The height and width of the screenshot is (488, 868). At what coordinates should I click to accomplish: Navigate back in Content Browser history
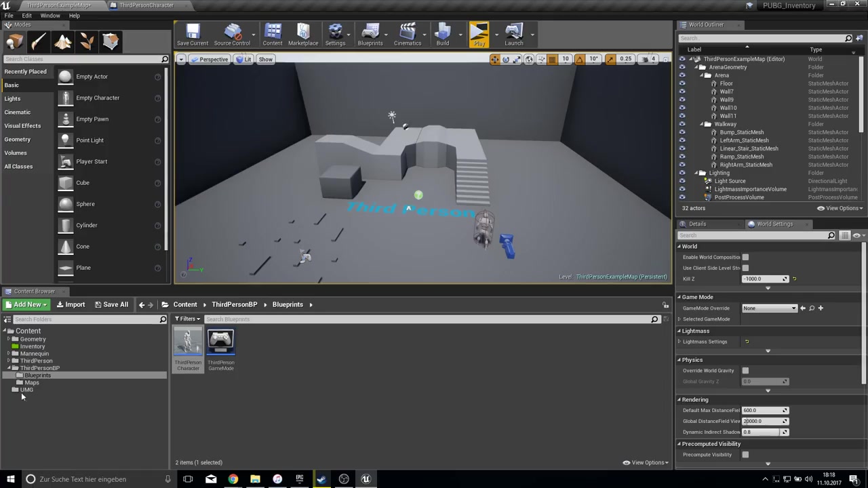tap(142, 305)
